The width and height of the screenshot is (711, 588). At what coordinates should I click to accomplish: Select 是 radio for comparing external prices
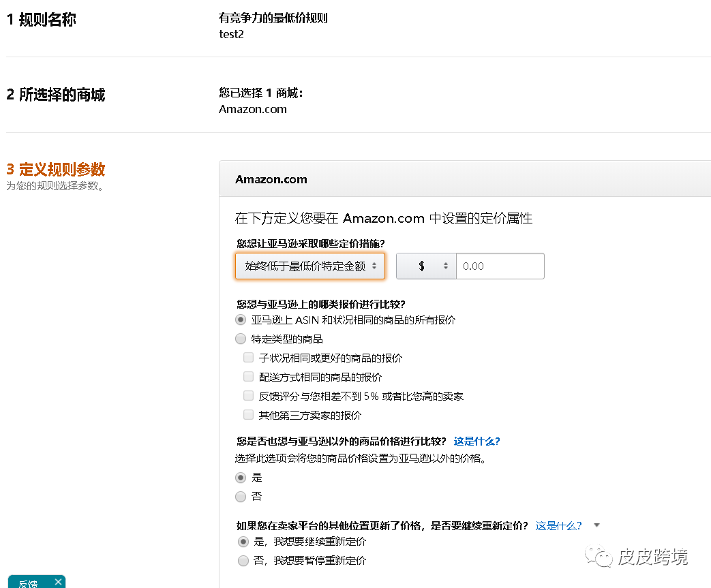point(241,478)
